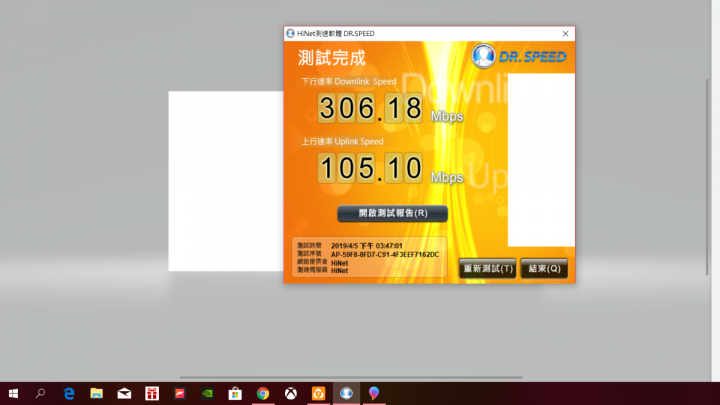
Task: Switch to Google Chrome in taskbar
Action: (263, 394)
